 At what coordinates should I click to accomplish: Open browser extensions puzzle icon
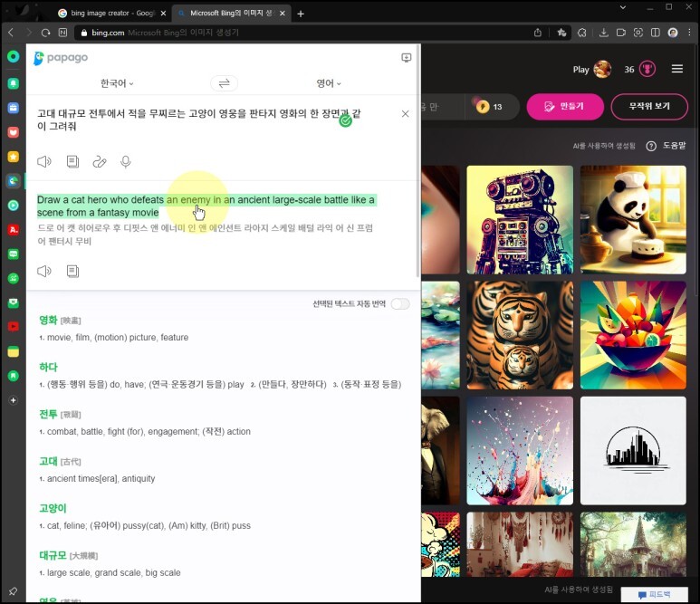pyautogui.click(x=581, y=33)
